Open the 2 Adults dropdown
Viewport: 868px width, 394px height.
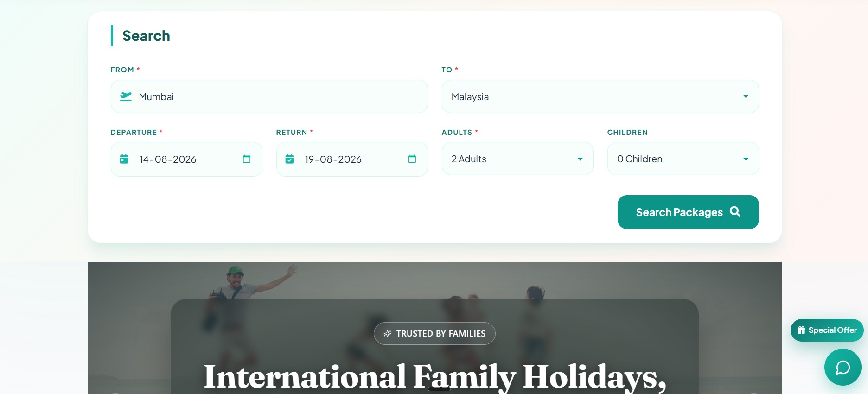coord(517,159)
